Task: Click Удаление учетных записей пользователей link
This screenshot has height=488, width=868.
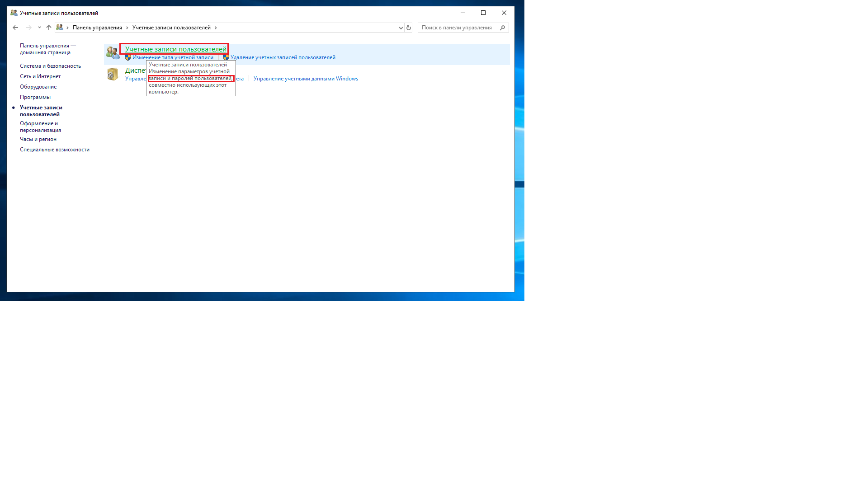Action: (x=283, y=57)
